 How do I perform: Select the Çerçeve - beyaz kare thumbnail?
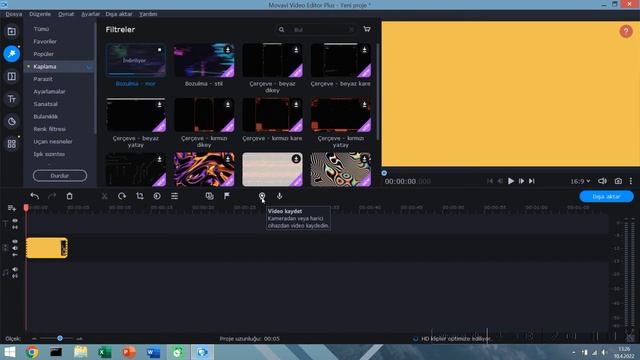(x=341, y=60)
